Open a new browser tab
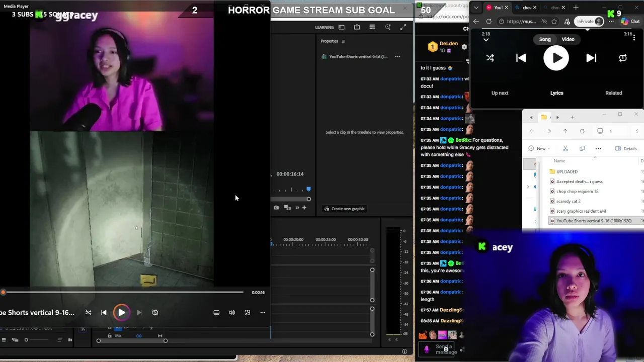Image resolution: width=644 pixels, height=362 pixels. tap(576, 8)
